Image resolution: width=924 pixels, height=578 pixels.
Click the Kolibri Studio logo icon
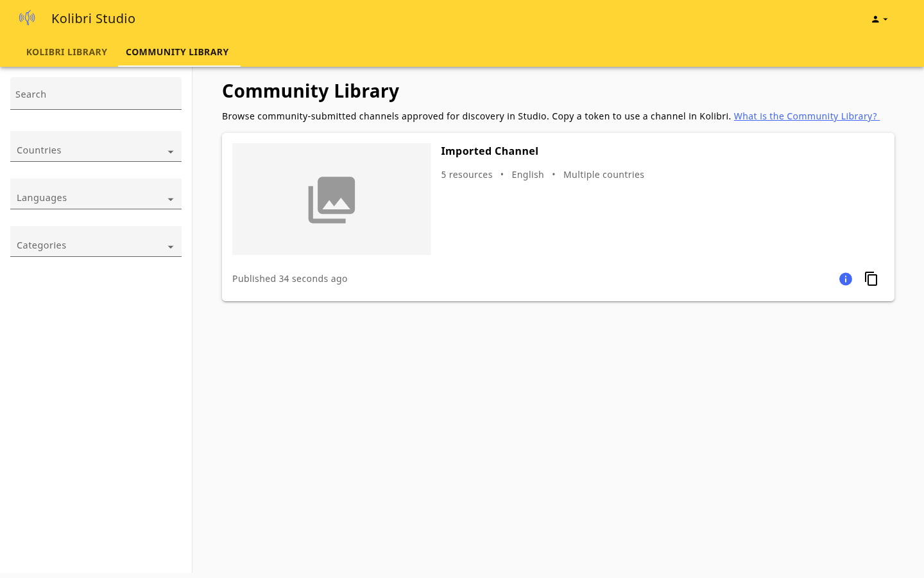coord(27,18)
